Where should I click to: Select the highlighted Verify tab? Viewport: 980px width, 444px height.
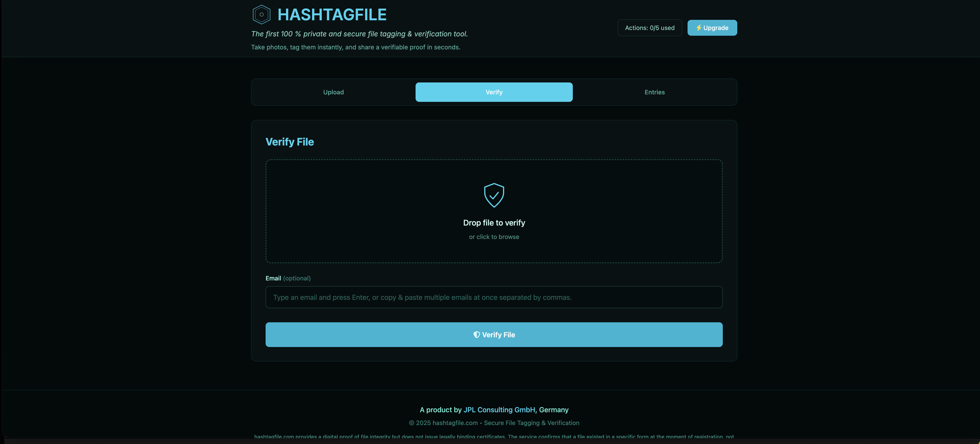[494, 92]
